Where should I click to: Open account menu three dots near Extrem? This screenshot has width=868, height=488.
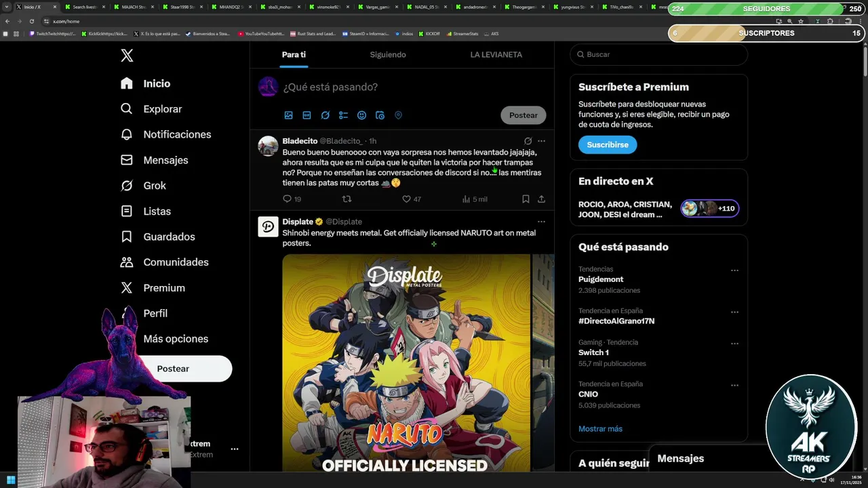click(x=234, y=449)
